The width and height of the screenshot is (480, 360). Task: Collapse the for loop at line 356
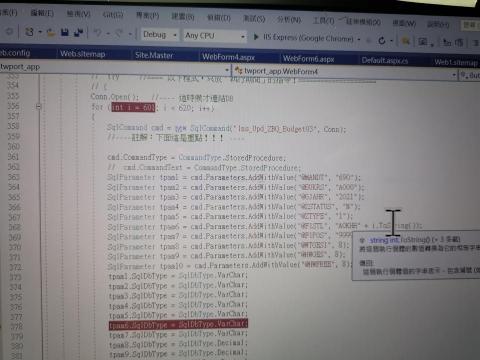coord(39,107)
